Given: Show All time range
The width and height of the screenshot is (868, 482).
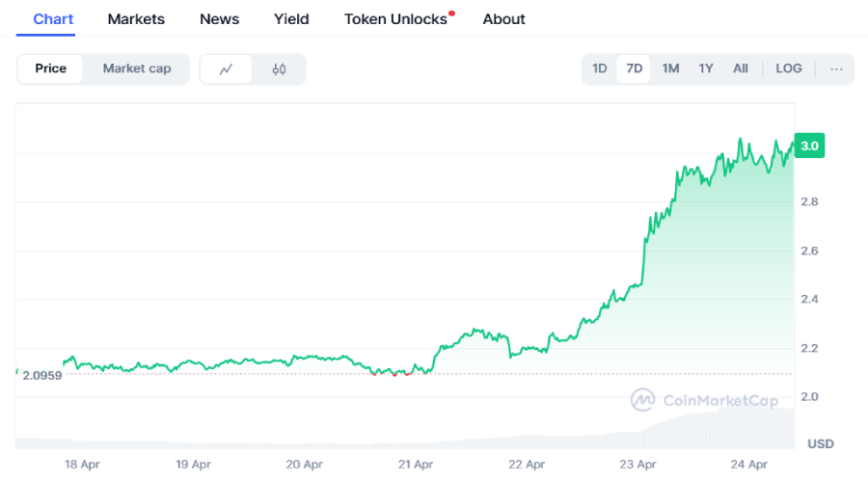Looking at the screenshot, I should pyautogui.click(x=740, y=68).
